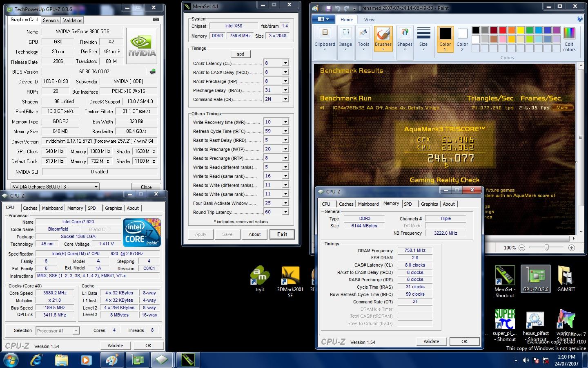Image resolution: width=588 pixels, height=368 pixels.
Task: Open Four Bank Activate Window dropdown
Action: 285,203
